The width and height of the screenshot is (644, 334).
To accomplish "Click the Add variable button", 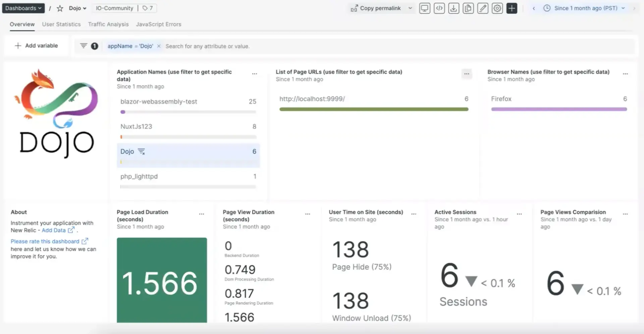I will coord(37,46).
